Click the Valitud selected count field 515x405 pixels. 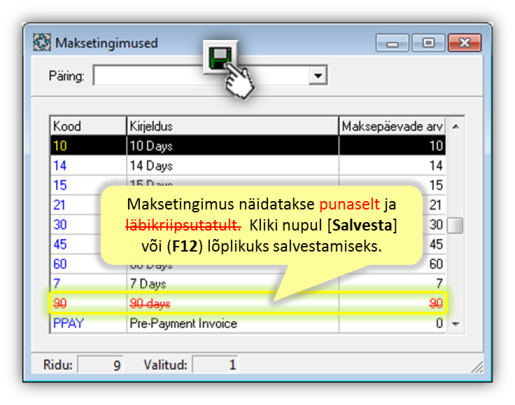click(x=215, y=365)
